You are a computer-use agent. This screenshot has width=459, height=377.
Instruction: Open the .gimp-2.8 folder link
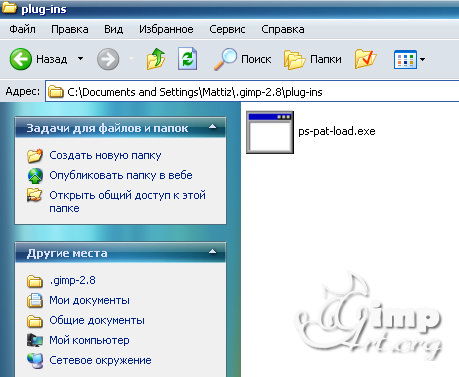(x=72, y=280)
